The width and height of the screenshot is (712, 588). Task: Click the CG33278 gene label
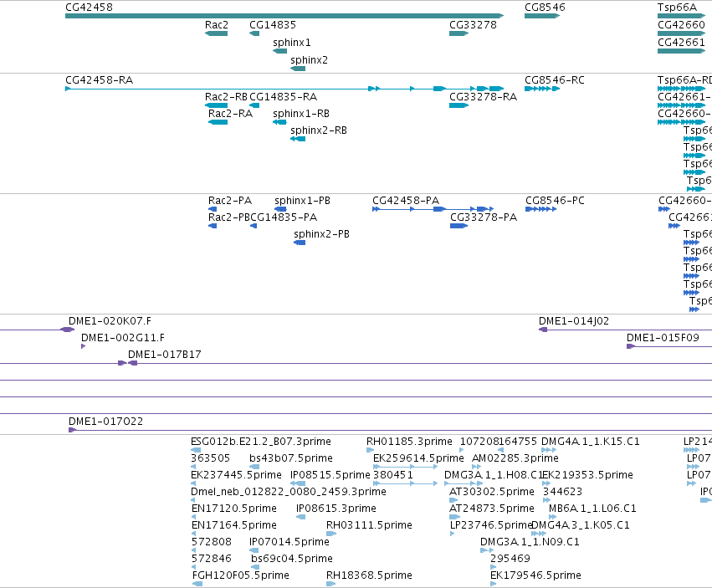[473, 25]
